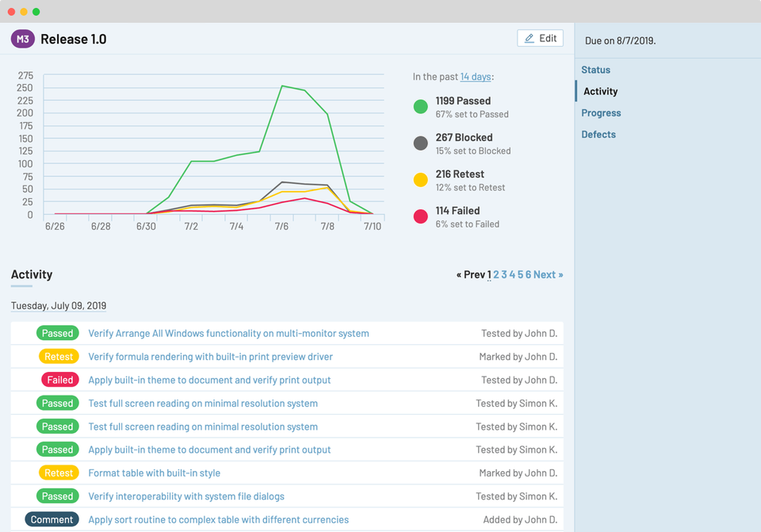
Task: Click the Retest badge beside formula rendering
Action: 59,357
